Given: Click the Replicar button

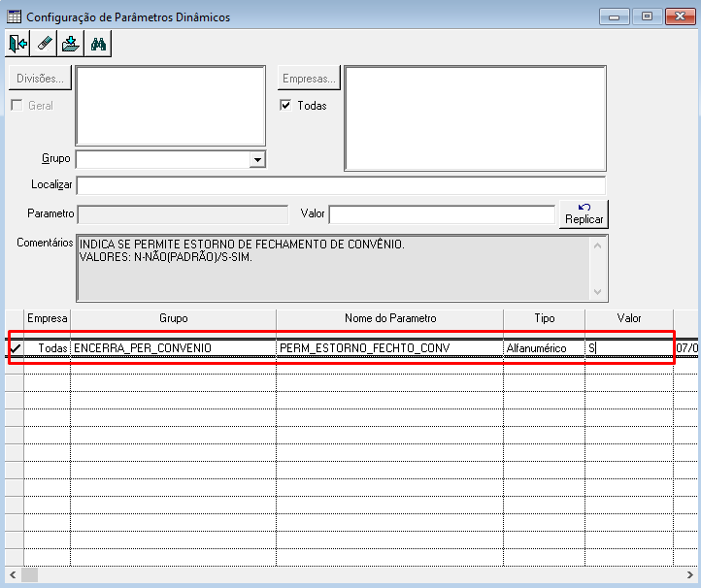Looking at the screenshot, I should point(584,214).
